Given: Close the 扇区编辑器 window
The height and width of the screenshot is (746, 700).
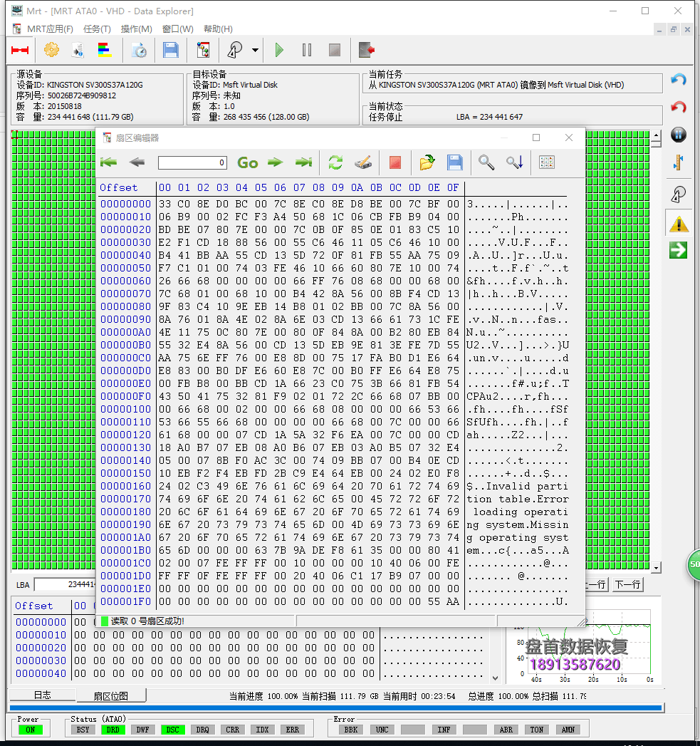Looking at the screenshot, I should pos(569,138).
